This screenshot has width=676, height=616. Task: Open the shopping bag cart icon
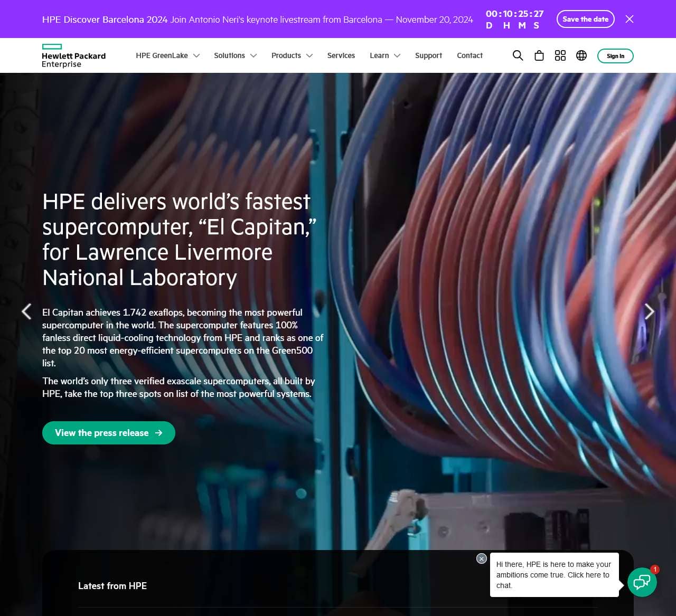click(x=539, y=55)
